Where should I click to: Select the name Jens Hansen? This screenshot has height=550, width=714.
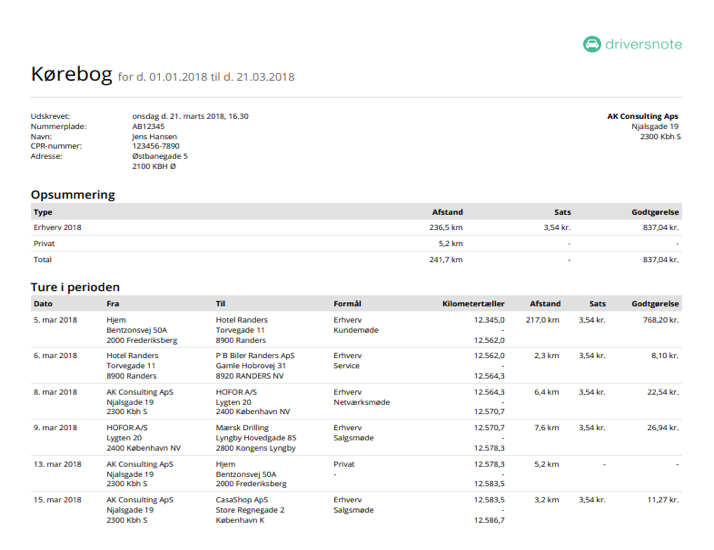(154, 136)
